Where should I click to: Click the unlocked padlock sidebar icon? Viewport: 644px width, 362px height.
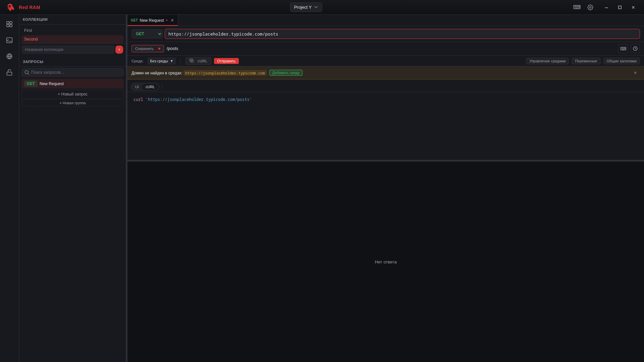[9, 72]
